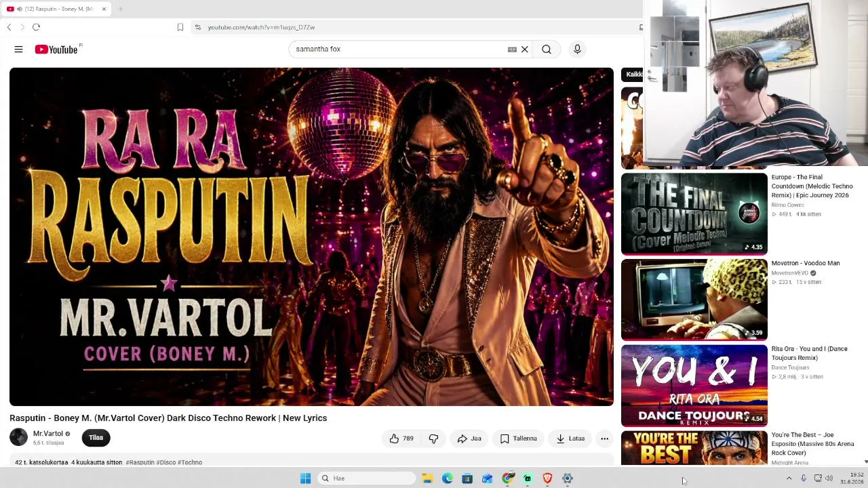This screenshot has height=488, width=868.
Task: Reload the YouTube page
Action: (x=37, y=27)
